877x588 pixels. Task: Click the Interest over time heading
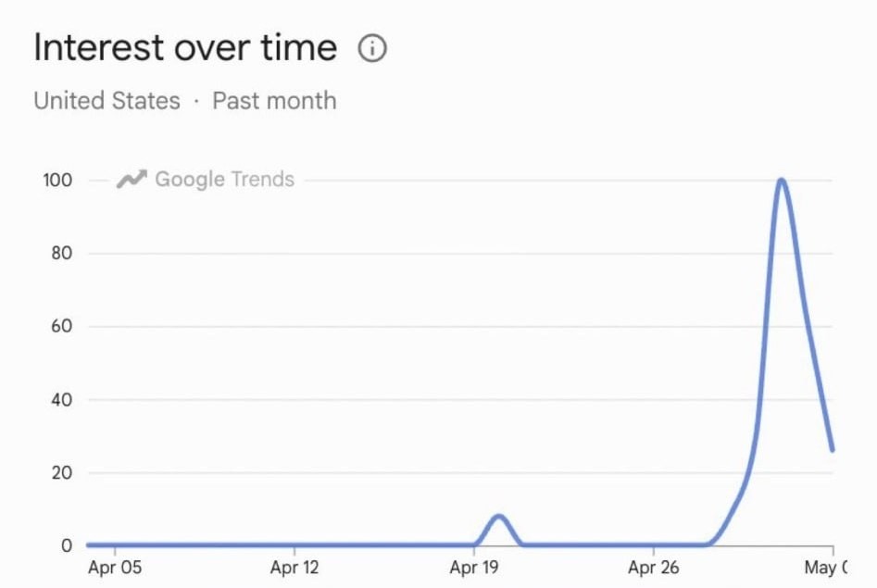point(185,47)
